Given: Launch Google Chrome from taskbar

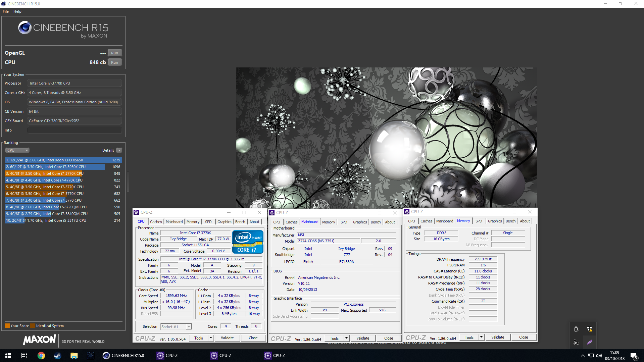Looking at the screenshot, I should [x=41, y=356].
